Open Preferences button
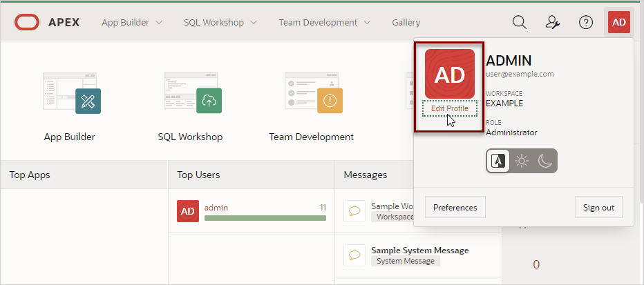The width and height of the screenshot is (644, 285). coord(455,208)
